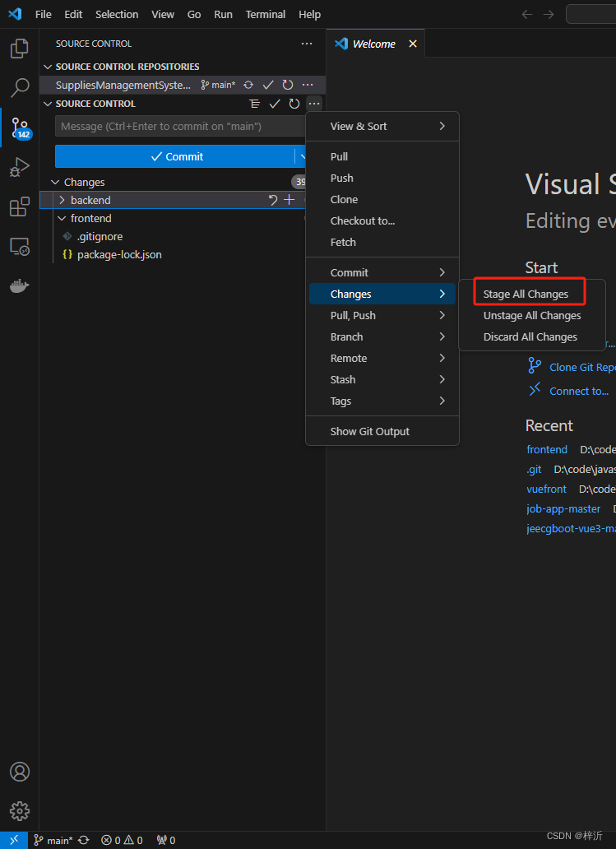Screen dimensions: 616x849
Task: Collapse the Changes group
Action: click(55, 182)
